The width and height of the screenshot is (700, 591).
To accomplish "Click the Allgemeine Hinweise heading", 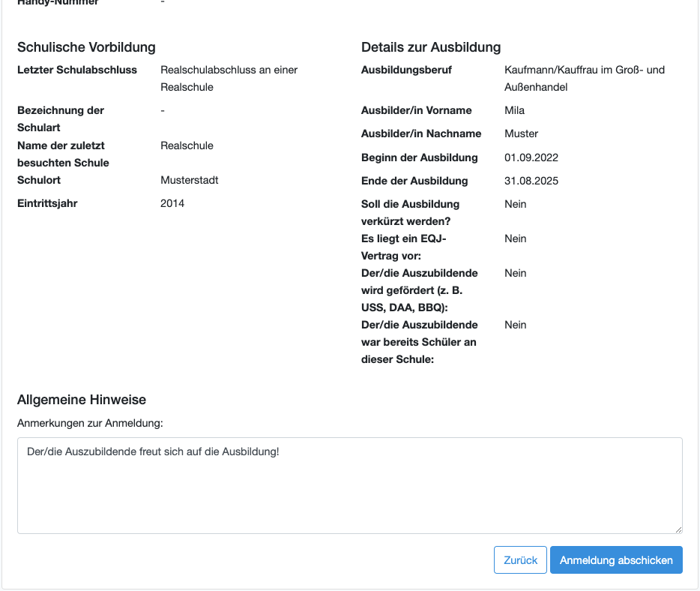I will [x=82, y=399].
